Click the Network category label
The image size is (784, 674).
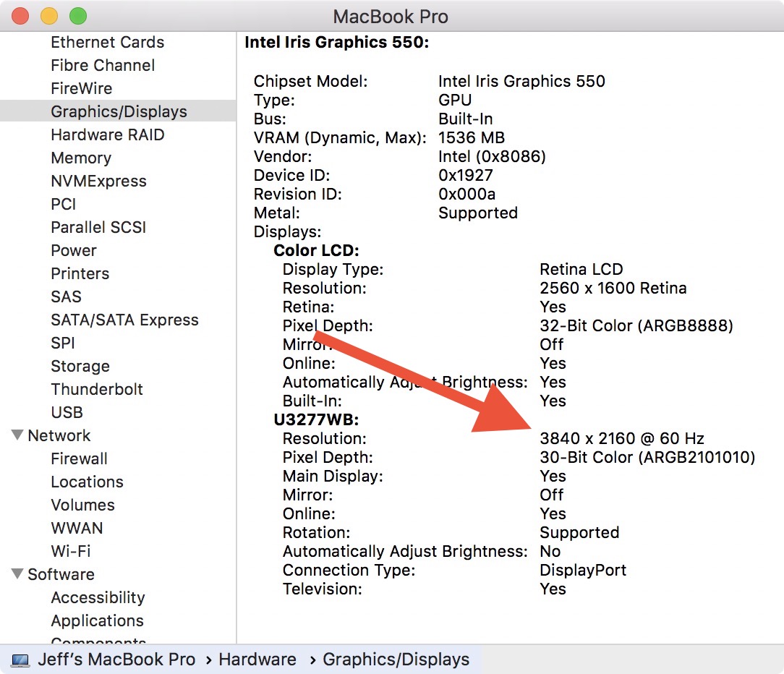pos(59,435)
